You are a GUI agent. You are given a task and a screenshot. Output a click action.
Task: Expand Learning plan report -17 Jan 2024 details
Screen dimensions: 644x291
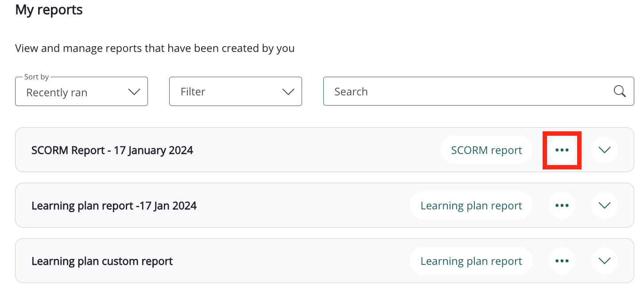point(604,205)
